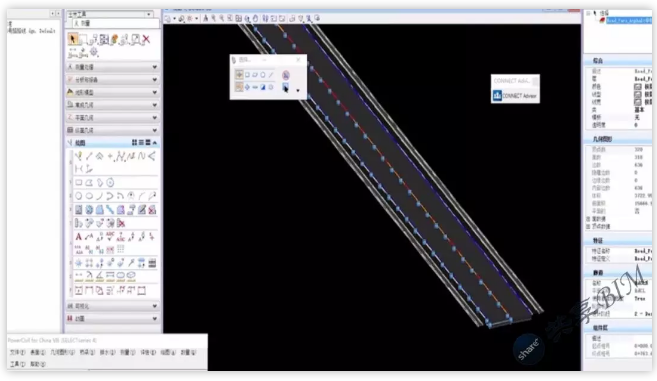This screenshot has width=657, height=381.
Task: Toggle Block selection method in selection dialog
Action: click(x=247, y=75)
